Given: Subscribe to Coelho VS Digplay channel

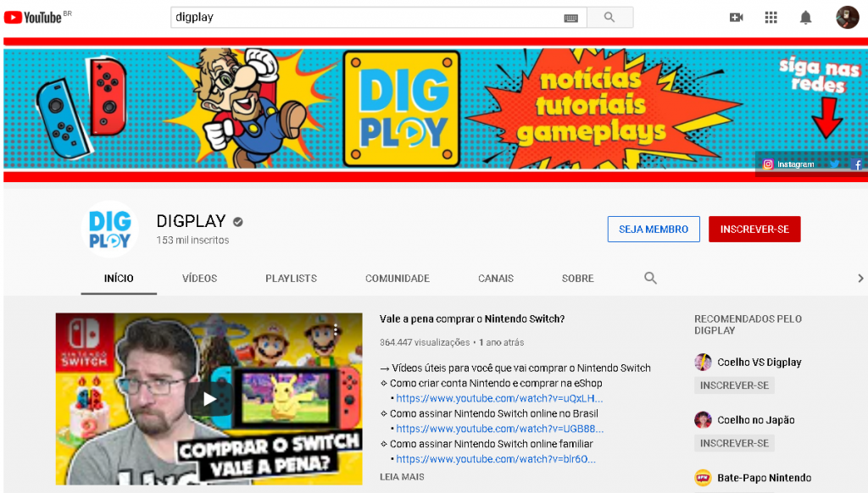Looking at the screenshot, I should [x=734, y=385].
